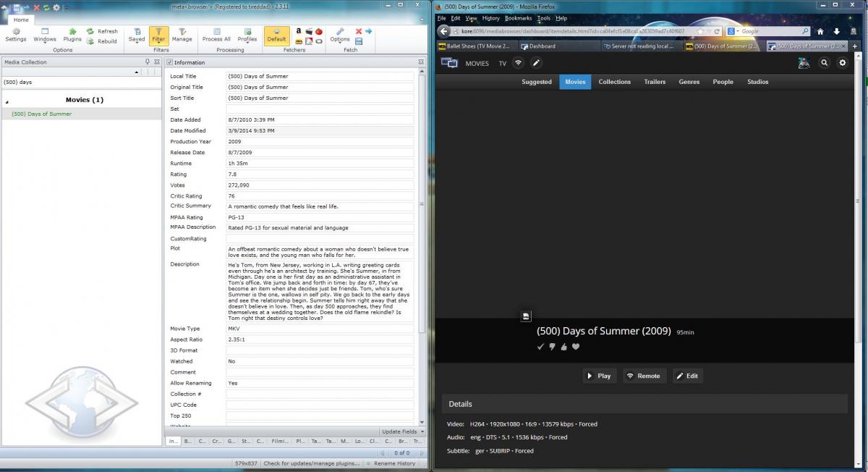The height and width of the screenshot is (472, 868).
Task: Open the Manage filters button
Action: 182,35
